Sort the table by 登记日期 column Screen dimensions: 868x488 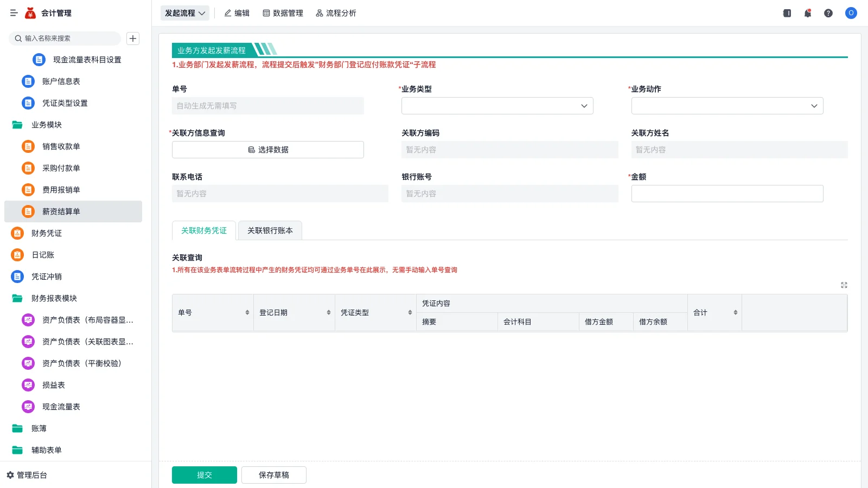[329, 312]
